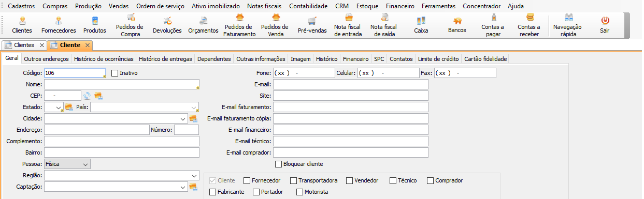The height and width of the screenshot is (199, 644).
Task: Open Nota fiscal de saída icon
Action: pyautogui.click(x=384, y=25)
